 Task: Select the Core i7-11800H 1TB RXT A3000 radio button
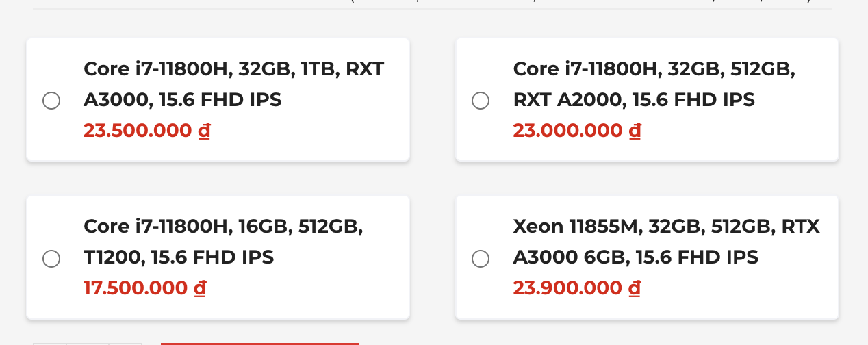tap(51, 101)
